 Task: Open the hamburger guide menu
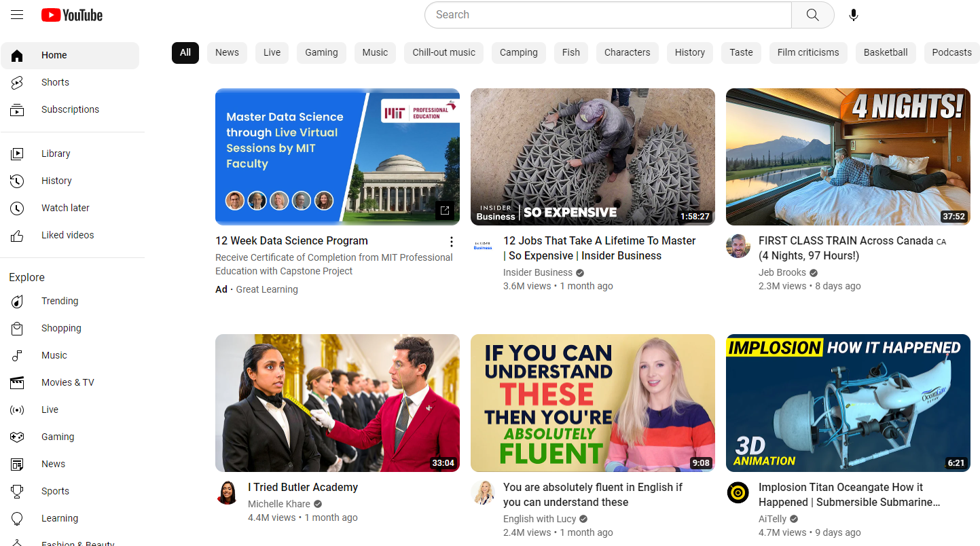point(17,15)
